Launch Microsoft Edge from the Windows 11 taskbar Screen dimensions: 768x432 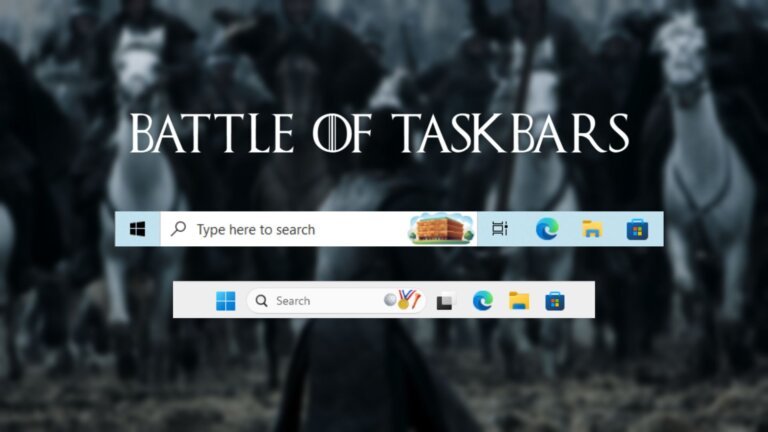pyautogui.click(x=482, y=301)
